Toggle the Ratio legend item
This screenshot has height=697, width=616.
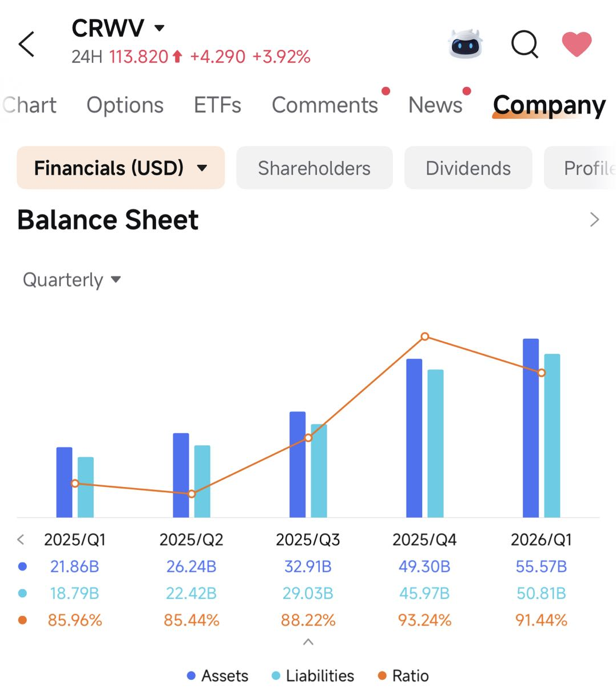pyautogui.click(x=403, y=676)
